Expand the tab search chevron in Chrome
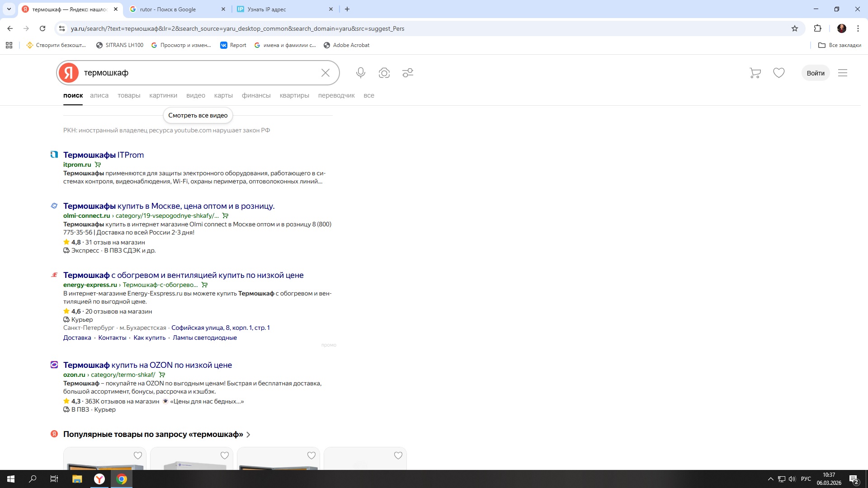Screen dimensions: 868x488 pos(9,9)
